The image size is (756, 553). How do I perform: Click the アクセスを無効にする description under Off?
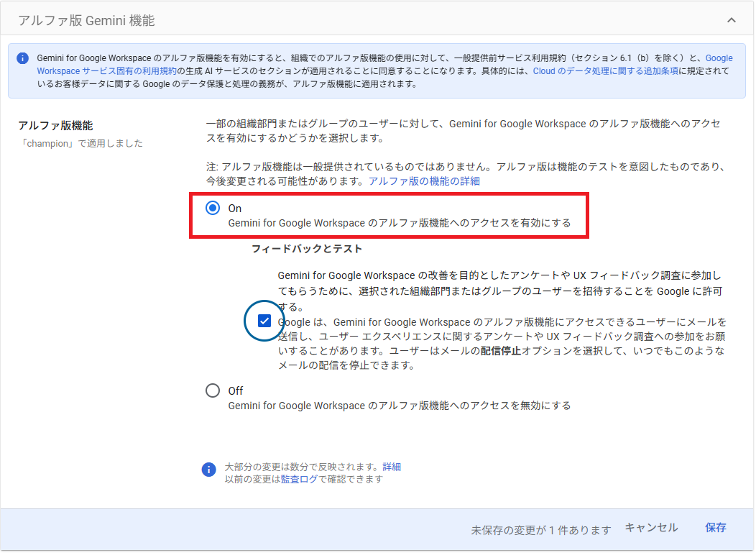tap(399, 406)
